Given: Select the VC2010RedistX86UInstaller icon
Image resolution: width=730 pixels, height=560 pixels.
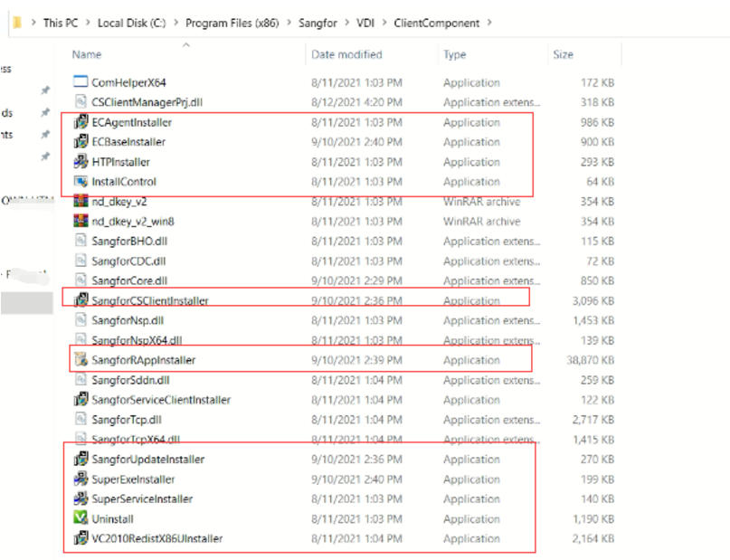Looking at the screenshot, I should tap(80, 538).
